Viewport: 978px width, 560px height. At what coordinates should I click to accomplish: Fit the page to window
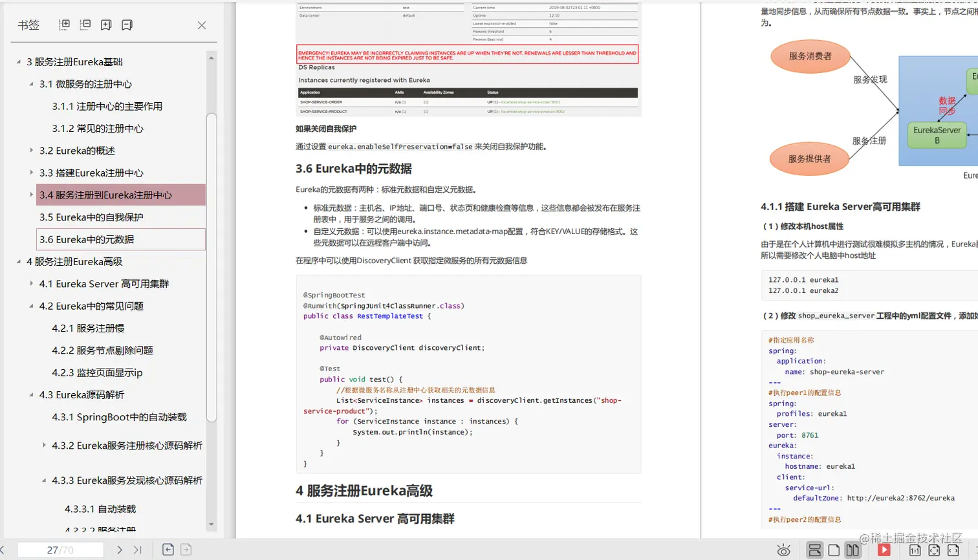(x=934, y=550)
